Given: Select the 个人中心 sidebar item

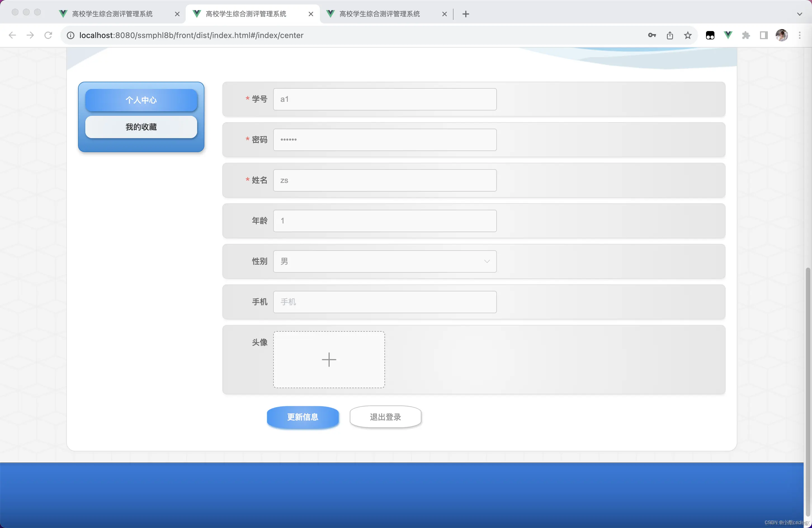Looking at the screenshot, I should tap(141, 100).
